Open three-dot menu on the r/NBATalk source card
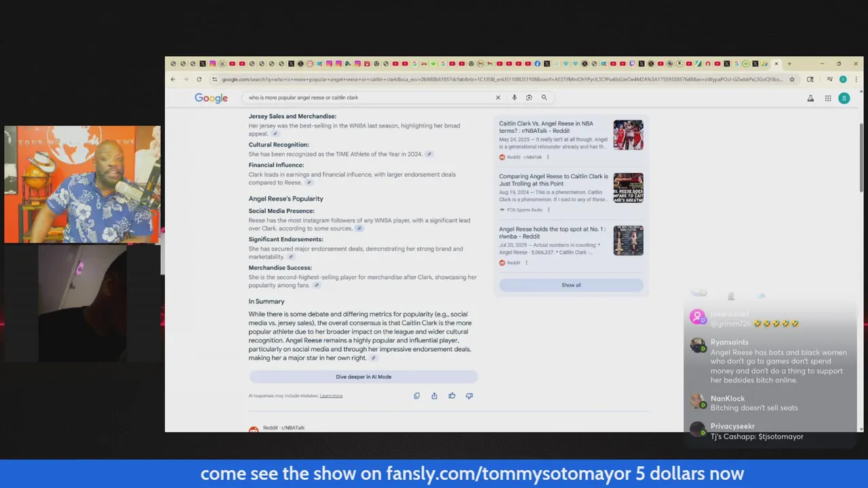Screen dimensions: 868x488 (x=548, y=157)
